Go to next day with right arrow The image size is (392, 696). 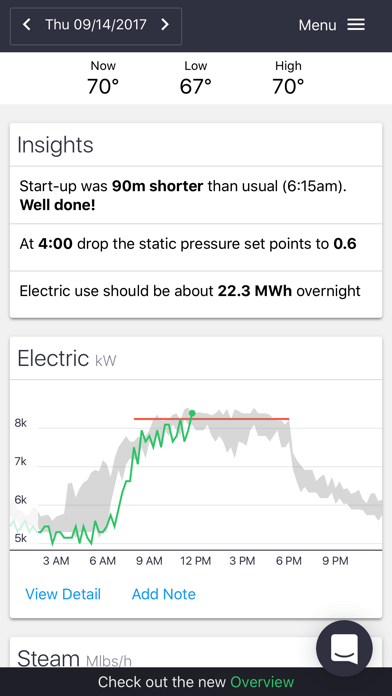[165, 25]
